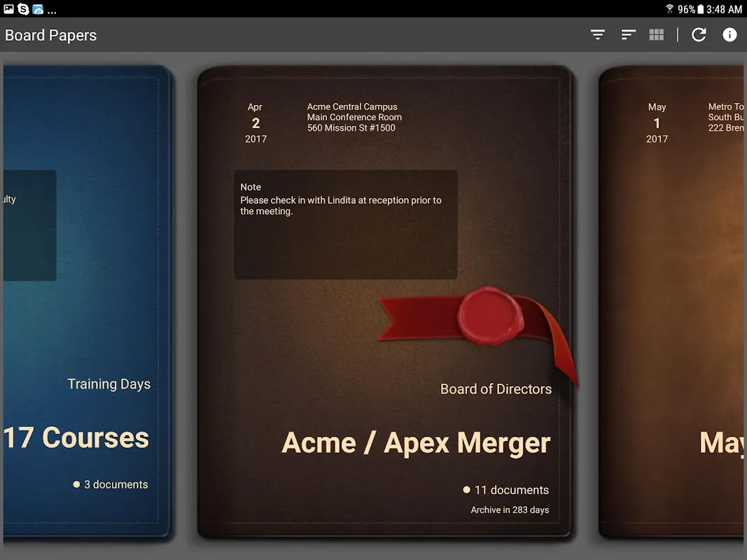This screenshot has width=747, height=560.
Task: Tap the 'Board of Directors' label
Action: point(496,389)
